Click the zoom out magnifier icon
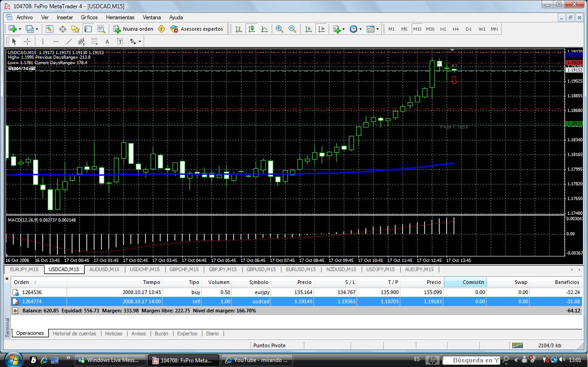Image resolution: width=588 pixels, height=367 pixels. click(292, 29)
